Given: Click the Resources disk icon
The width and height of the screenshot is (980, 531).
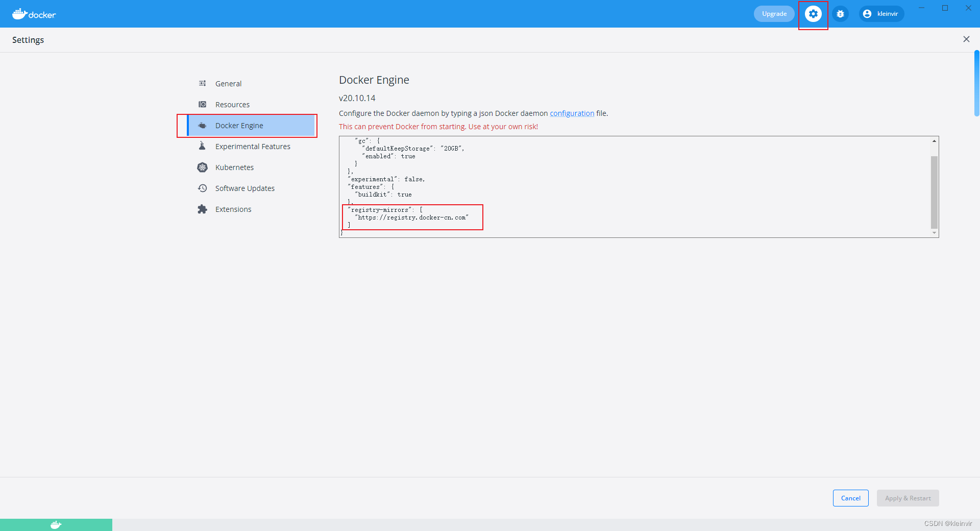Looking at the screenshot, I should point(203,104).
